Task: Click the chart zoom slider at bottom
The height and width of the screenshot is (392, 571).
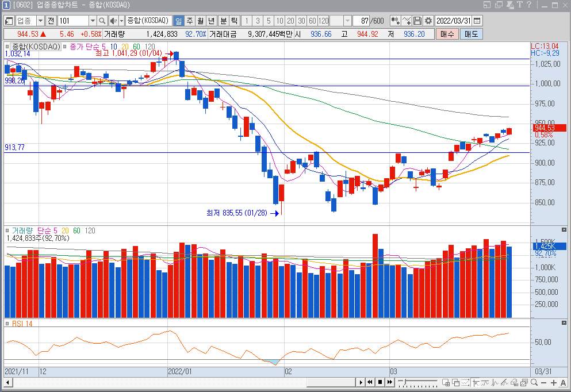Action: coord(417,382)
